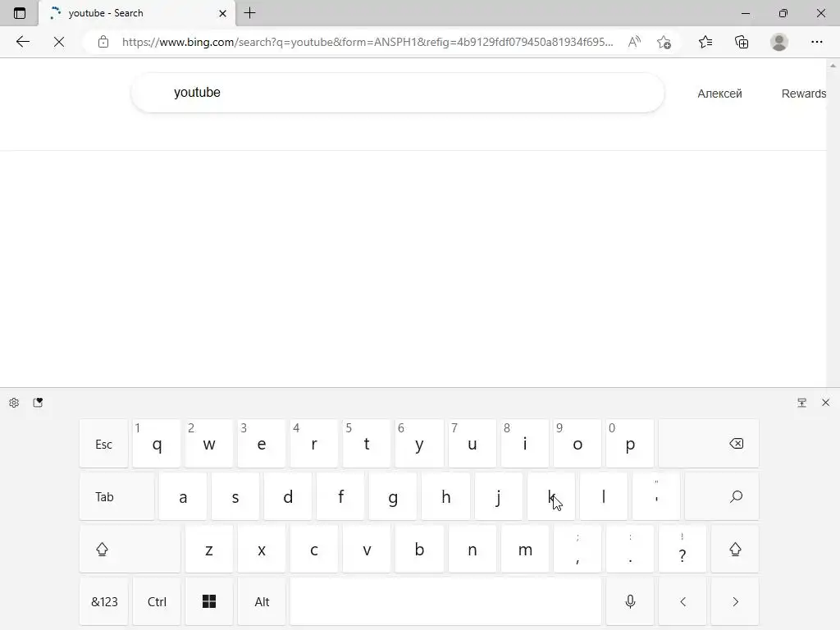Undock the touch keyboard
The width and height of the screenshot is (840, 630).
(801, 403)
